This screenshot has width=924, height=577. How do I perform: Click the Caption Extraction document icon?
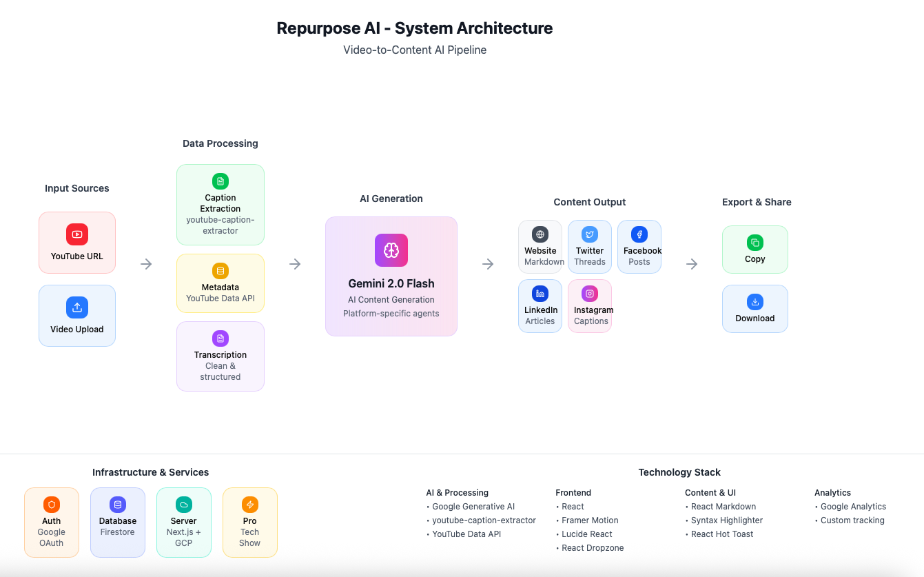[220, 181]
